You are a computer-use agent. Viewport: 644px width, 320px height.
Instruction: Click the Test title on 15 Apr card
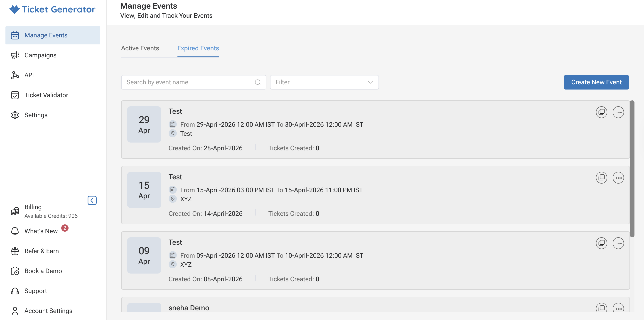(x=175, y=177)
